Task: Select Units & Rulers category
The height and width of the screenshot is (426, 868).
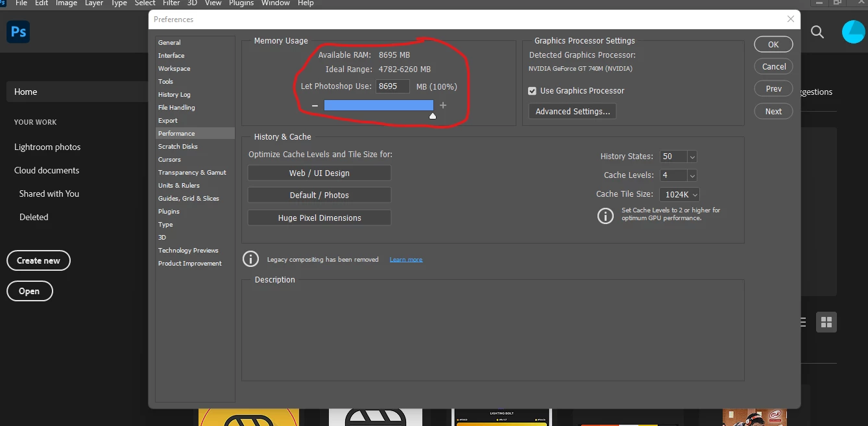Action: coord(195,185)
